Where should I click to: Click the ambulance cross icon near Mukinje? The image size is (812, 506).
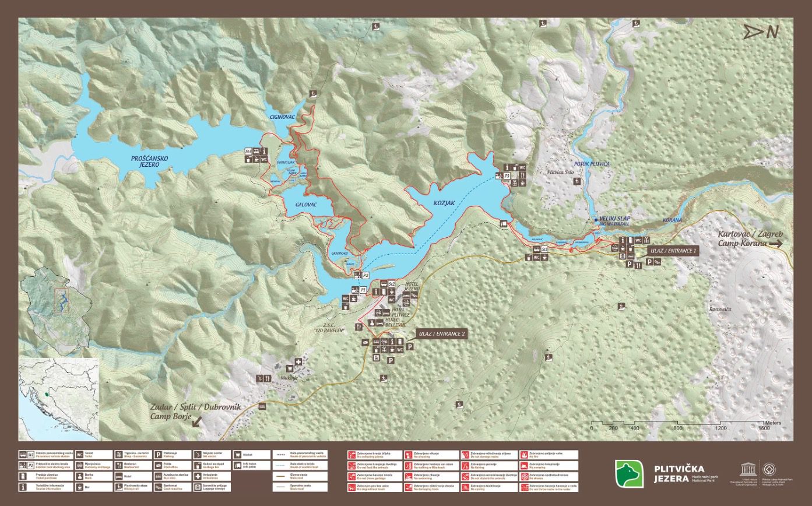click(x=298, y=362)
